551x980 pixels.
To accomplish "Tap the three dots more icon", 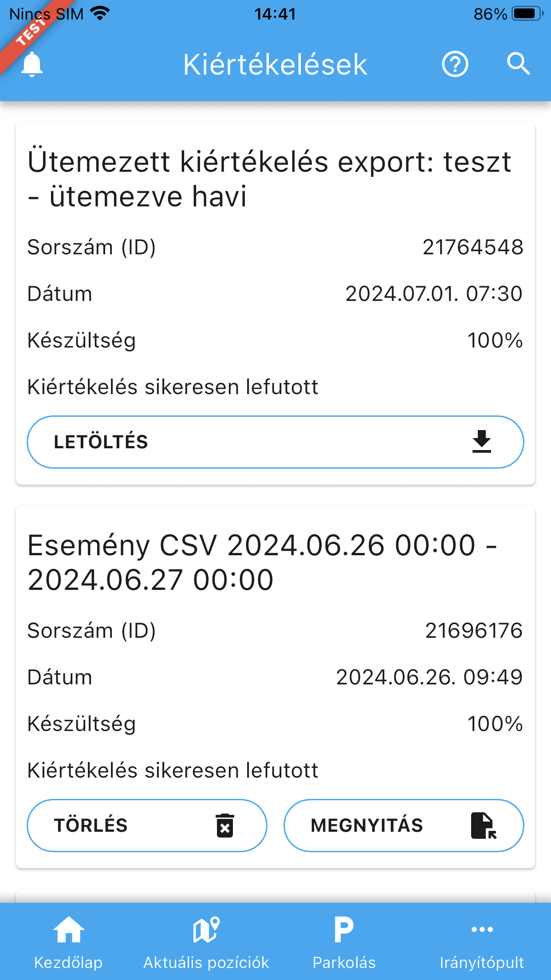I will click(x=482, y=929).
